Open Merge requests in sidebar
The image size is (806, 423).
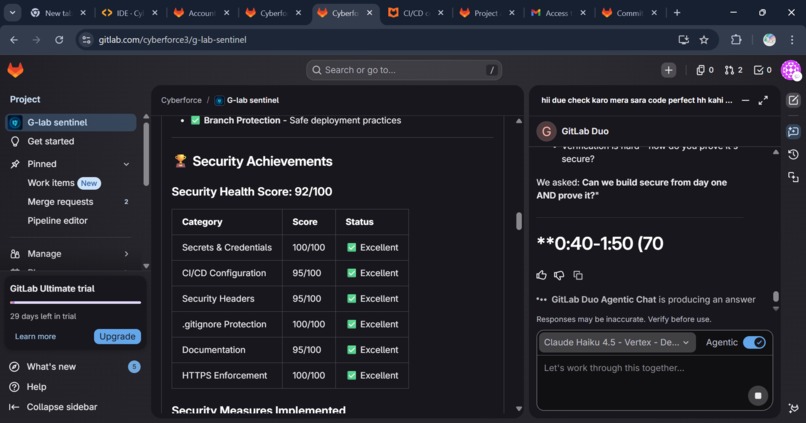click(71, 202)
